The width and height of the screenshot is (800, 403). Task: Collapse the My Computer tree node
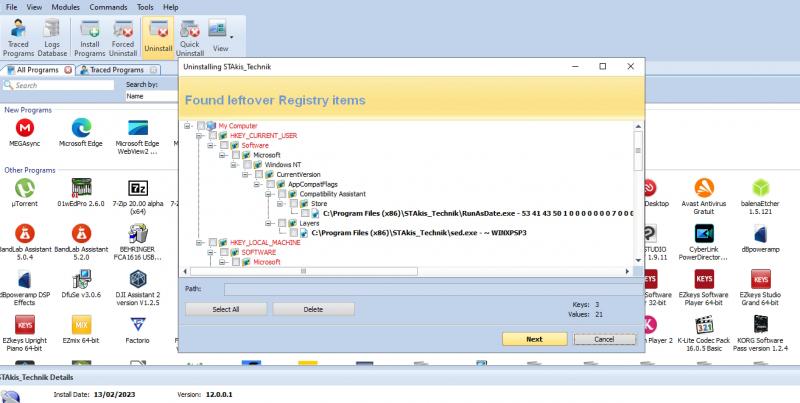187,125
